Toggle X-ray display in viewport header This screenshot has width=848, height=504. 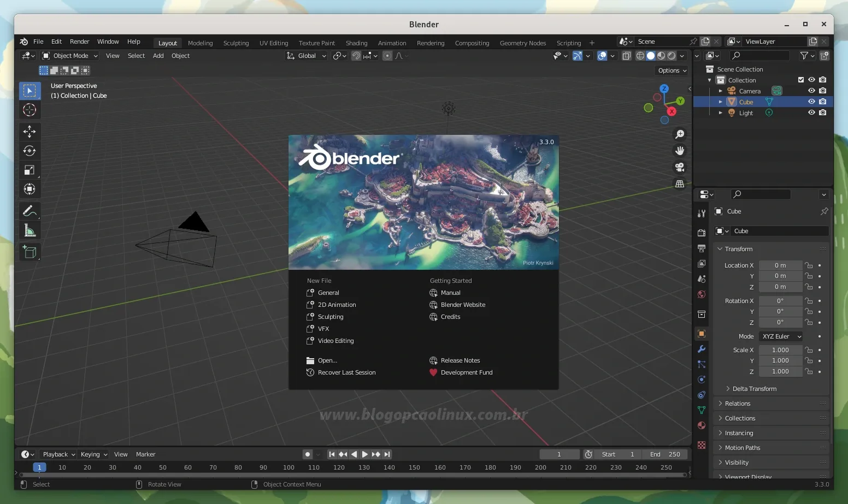tap(627, 56)
